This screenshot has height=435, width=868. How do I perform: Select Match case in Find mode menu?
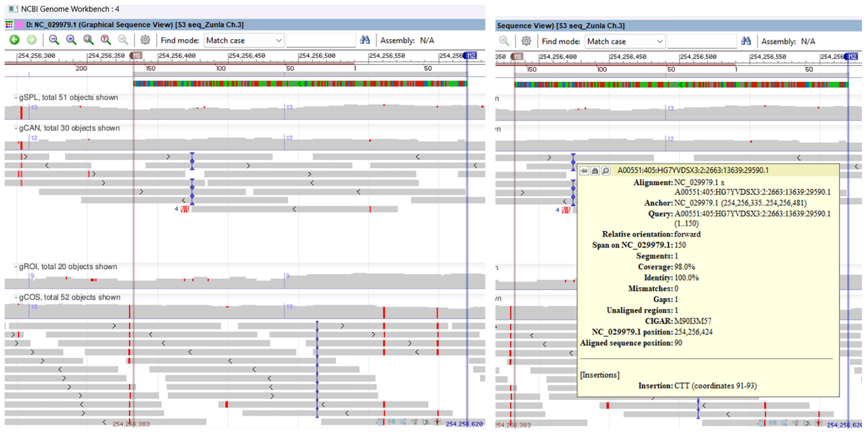tap(228, 40)
